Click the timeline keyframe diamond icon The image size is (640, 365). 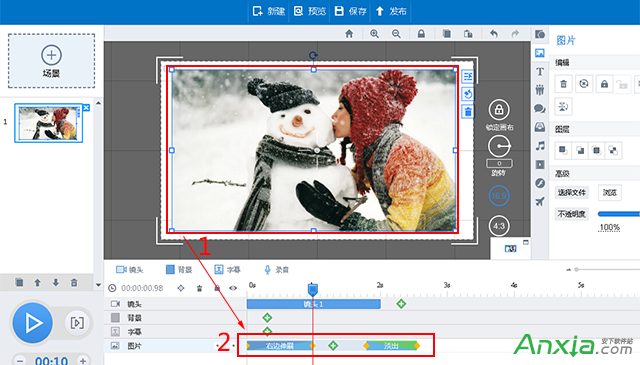(x=181, y=288)
